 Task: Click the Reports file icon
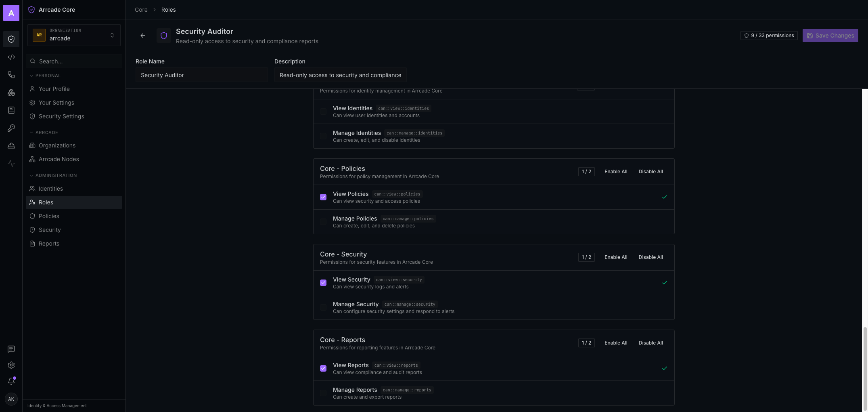click(32, 244)
